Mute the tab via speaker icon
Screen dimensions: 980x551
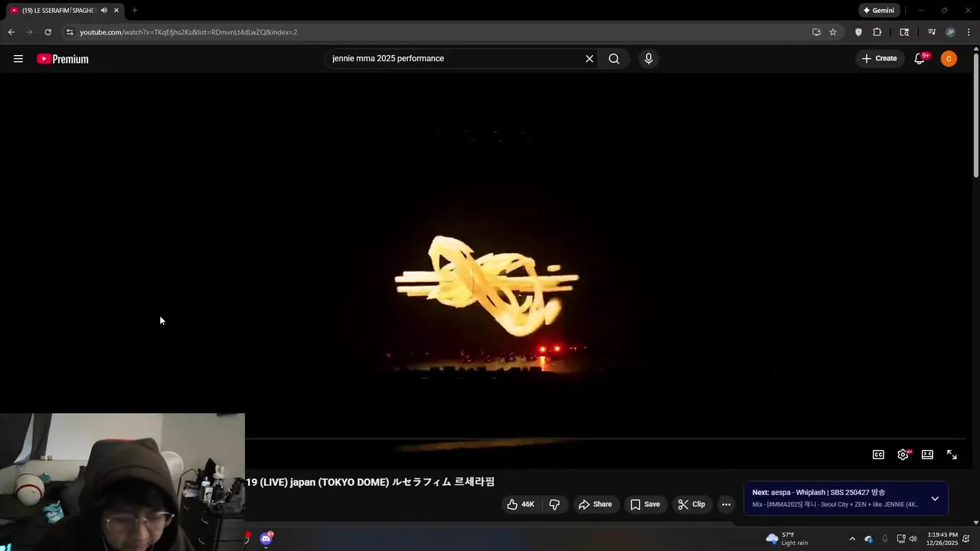pos(104,11)
